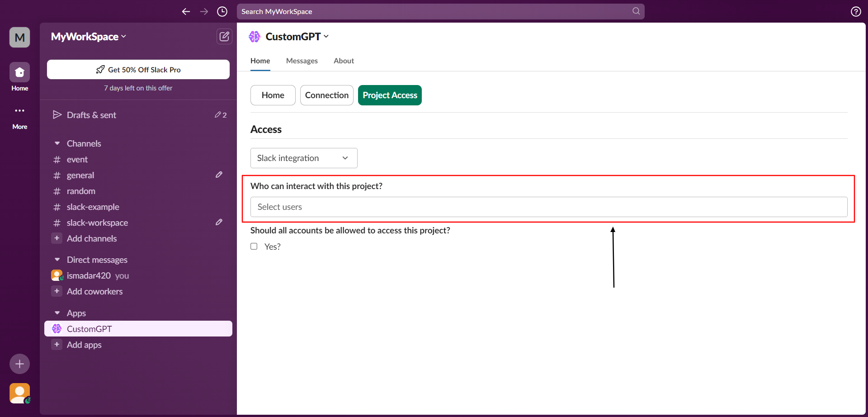Open Drafts & sent

138,115
